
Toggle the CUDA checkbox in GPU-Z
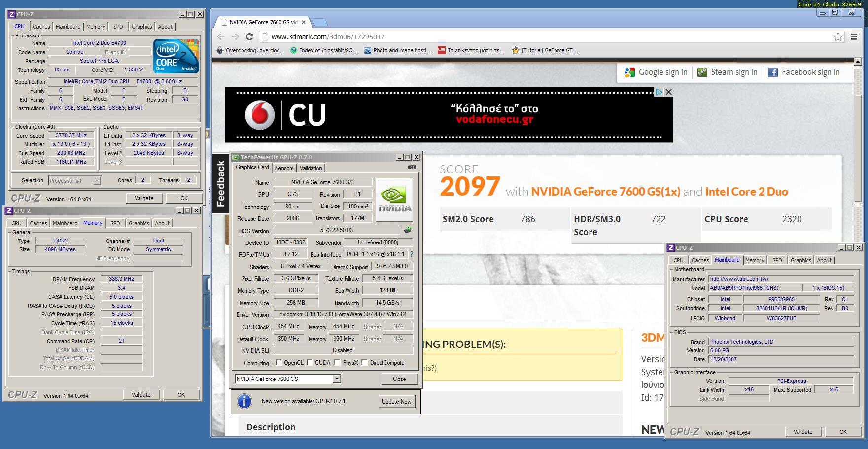[x=310, y=363]
